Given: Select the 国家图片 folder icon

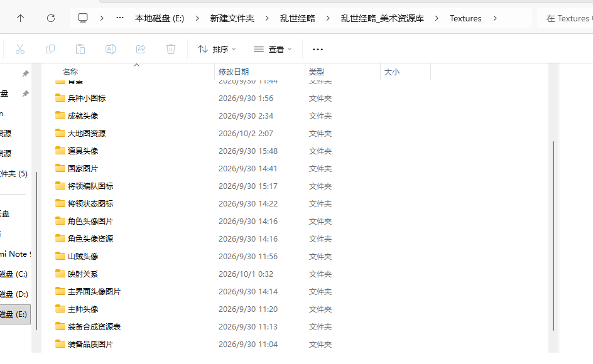Looking at the screenshot, I should [x=60, y=168].
